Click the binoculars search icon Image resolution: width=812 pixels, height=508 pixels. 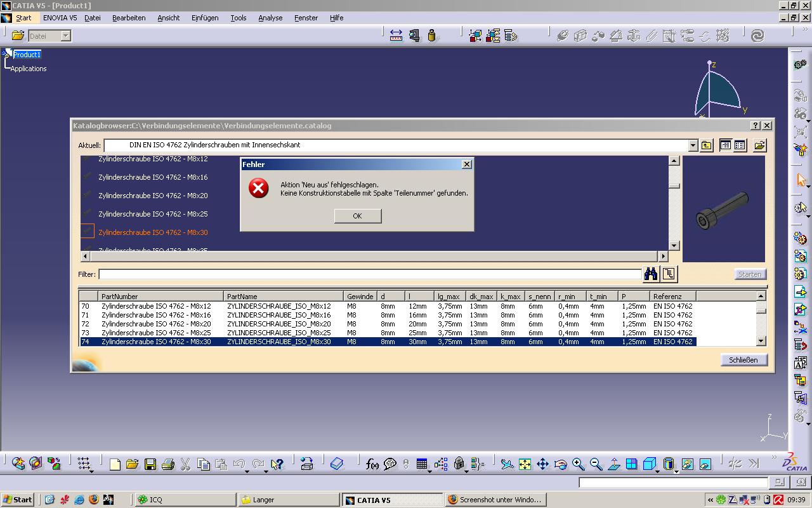651,274
